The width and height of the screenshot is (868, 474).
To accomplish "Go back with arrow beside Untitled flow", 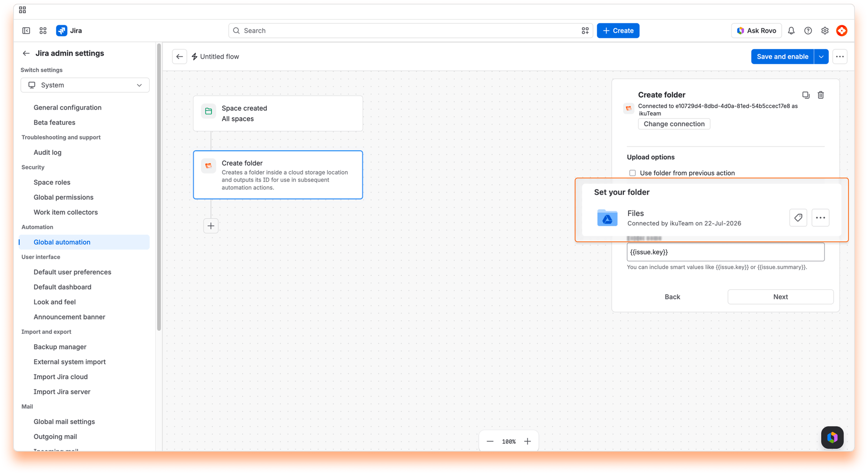I will click(x=180, y=57).
